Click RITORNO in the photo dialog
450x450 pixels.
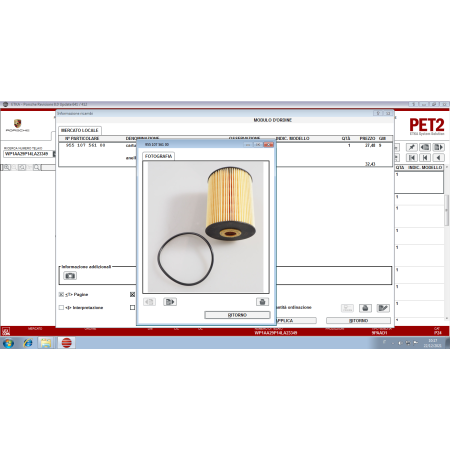237,315
